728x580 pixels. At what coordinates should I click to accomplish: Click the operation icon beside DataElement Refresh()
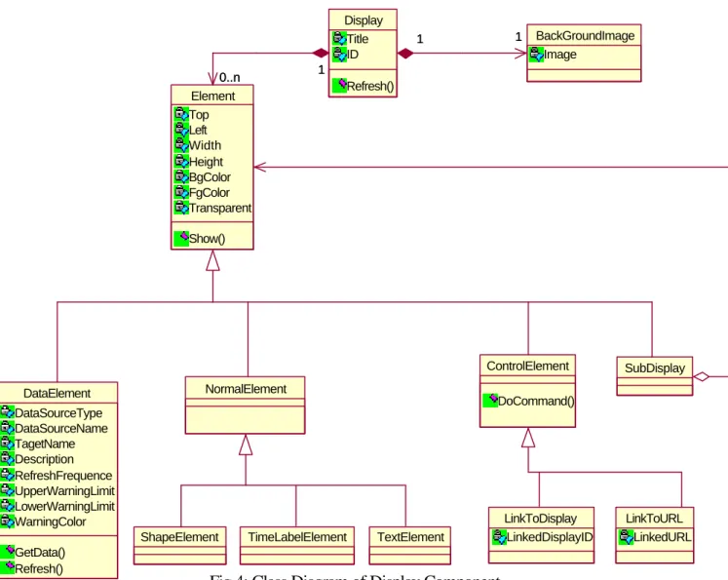pyautogui.click(x=7, y=567)
